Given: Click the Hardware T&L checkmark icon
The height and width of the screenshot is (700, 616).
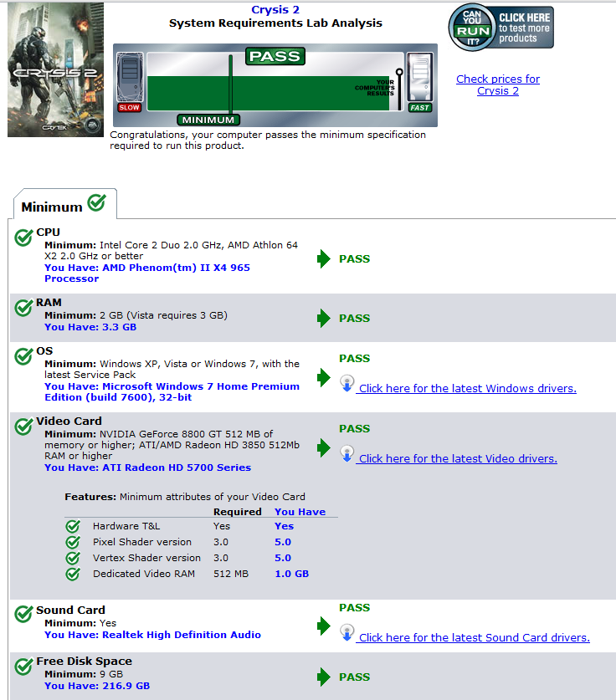Looking at the screenshot, I should (x=73, y=526).
